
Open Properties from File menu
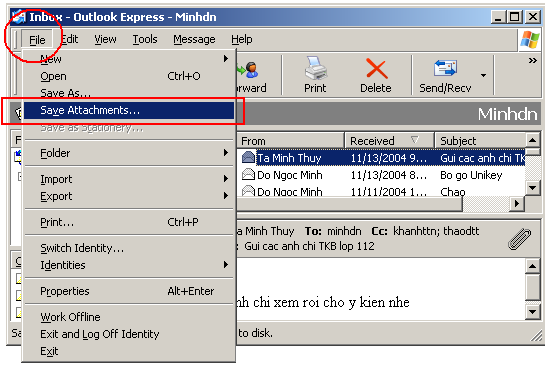129,291
